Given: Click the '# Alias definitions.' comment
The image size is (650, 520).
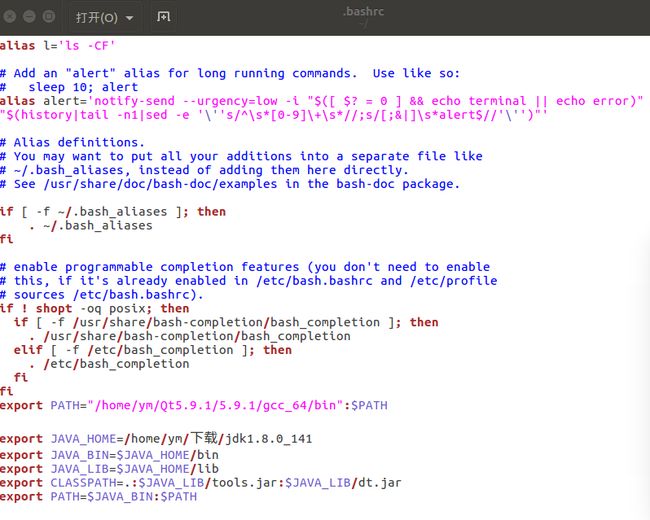Looking at the screenshot, I should tap(72, 142).
